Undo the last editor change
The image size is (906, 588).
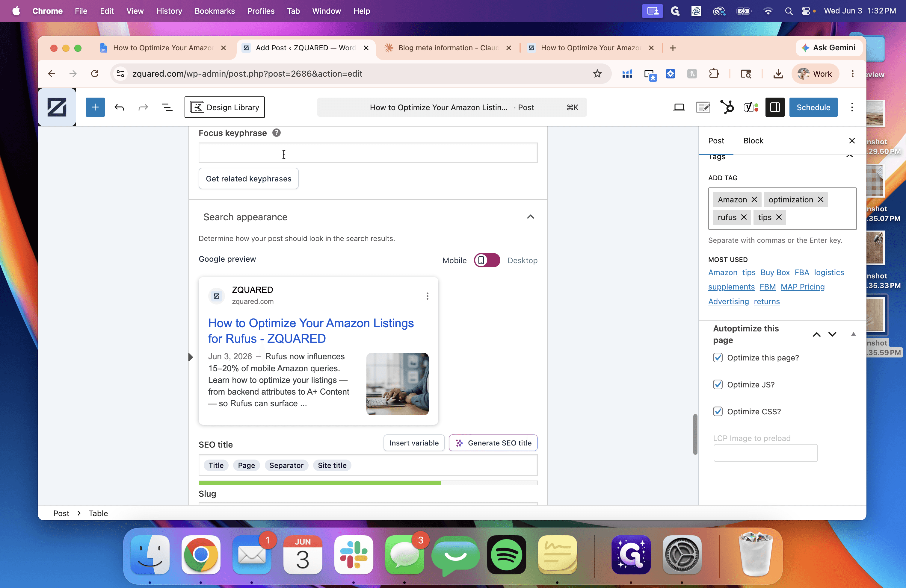[119, 107]
